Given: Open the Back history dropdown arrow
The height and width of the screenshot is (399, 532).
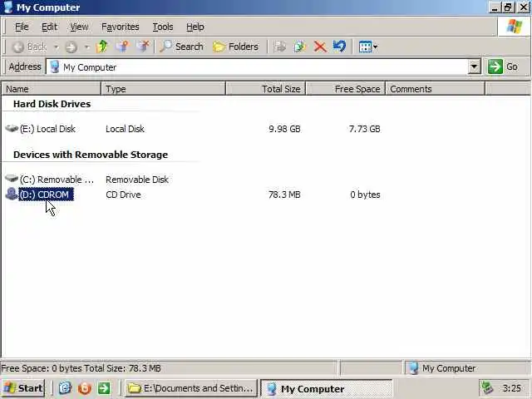Looking at the screenshot, I should (x=57, y=47).
